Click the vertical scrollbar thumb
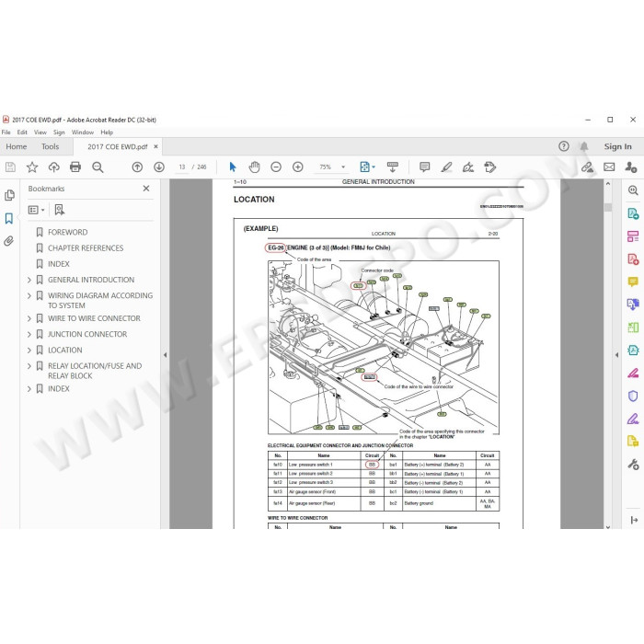Image resolution: width=644 pixels, height=644 pixels. [x=608, y=207]
